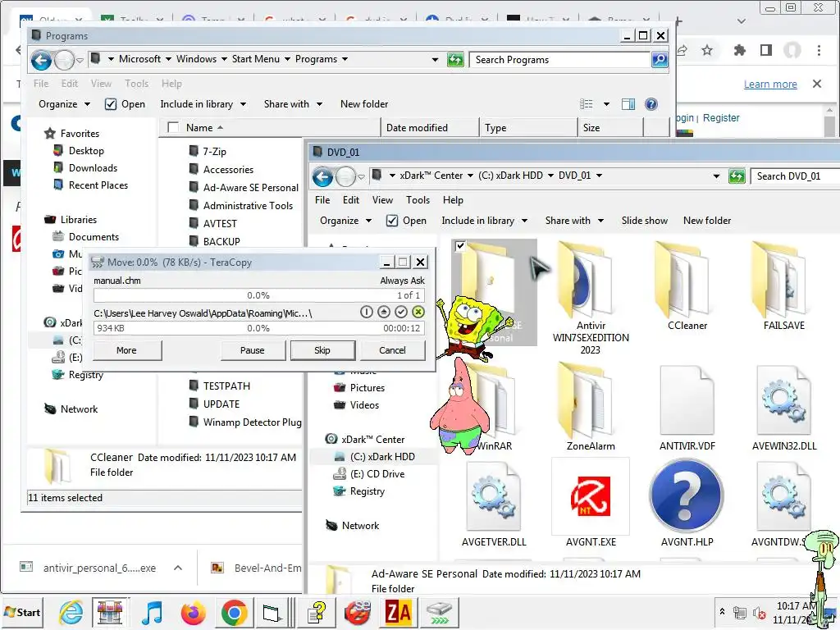Click the DVD_01 window back arrow
Screen dimensions: 840x630
tap(322, 176)
